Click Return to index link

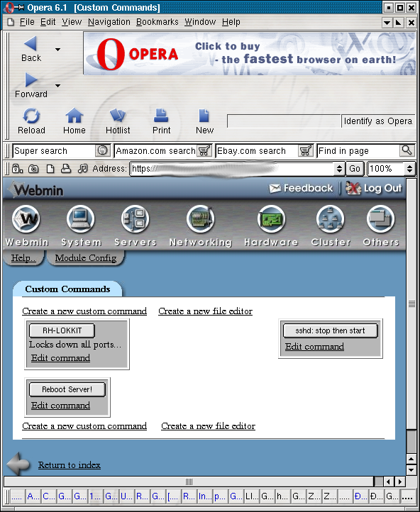[x=70, y=464]
